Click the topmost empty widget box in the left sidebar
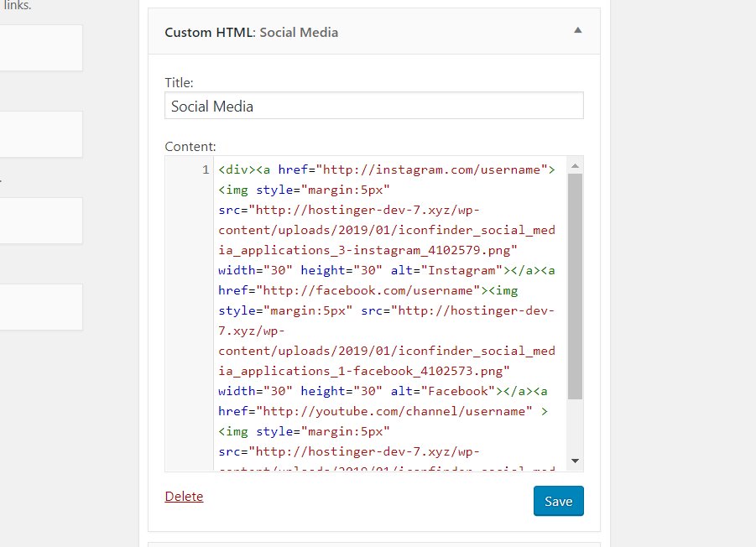Image resolution: width=756 pixels, height=547 pixels. point(40,47)
